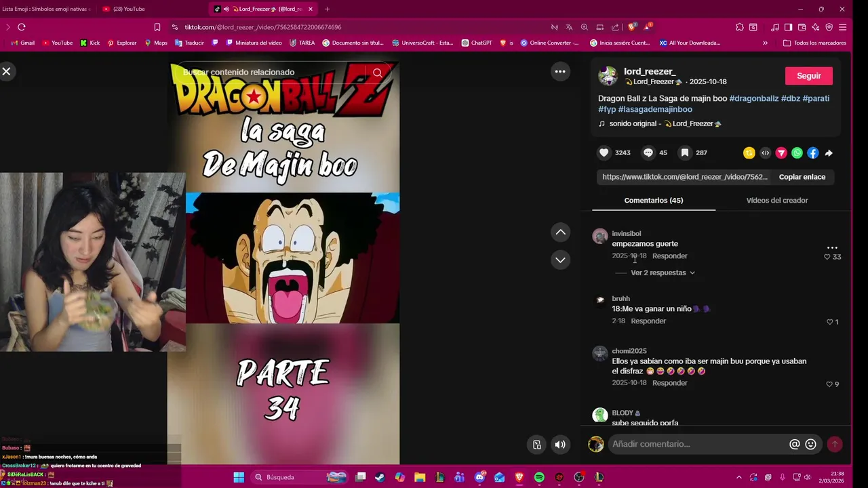Click the browser address bar URL
This screenshot has height=488, width=868.
[x=263, y=27]
